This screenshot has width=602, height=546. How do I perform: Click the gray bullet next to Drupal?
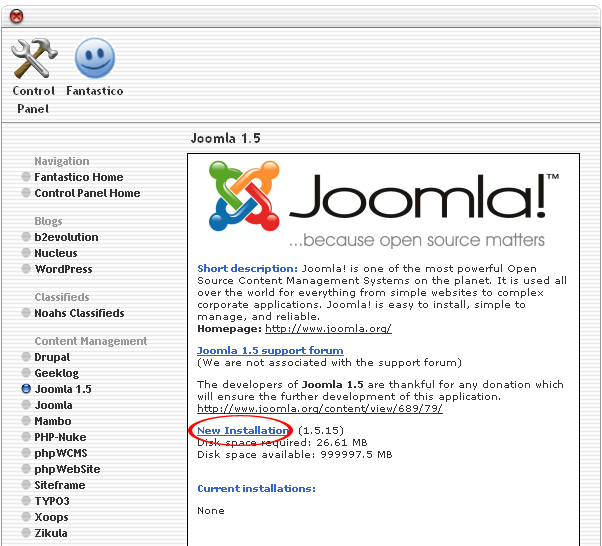[26, 357]
